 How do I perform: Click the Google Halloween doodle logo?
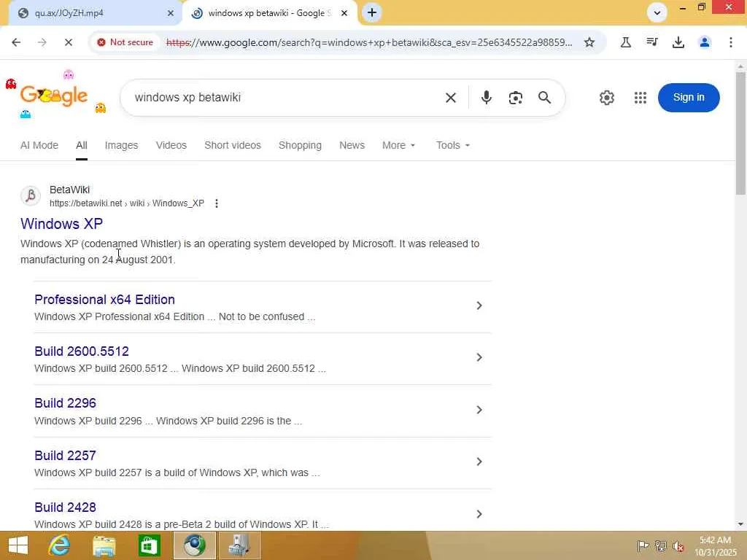(54, 96)
